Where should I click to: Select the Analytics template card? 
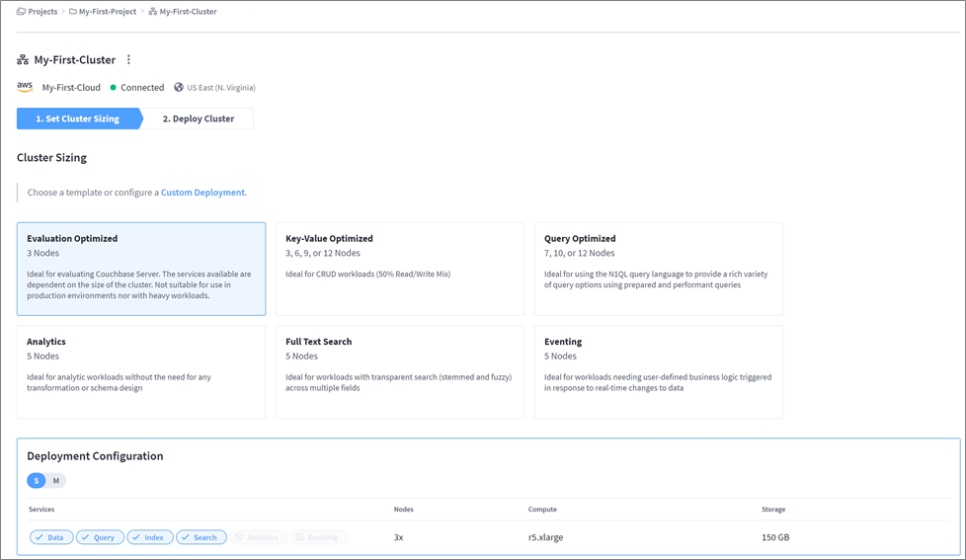click(x=141, y=372)
